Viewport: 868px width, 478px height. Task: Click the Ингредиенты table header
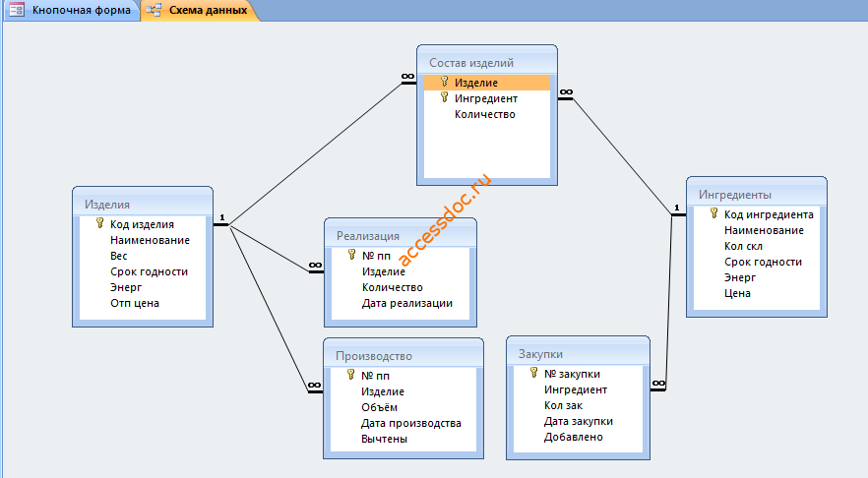click(x=757, y=194)
